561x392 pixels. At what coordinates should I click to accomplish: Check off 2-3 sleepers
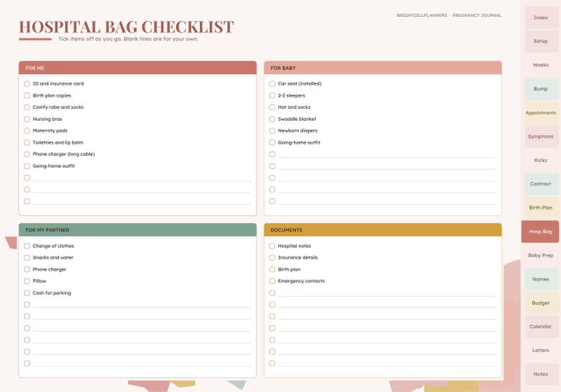[x=272, y=95]
